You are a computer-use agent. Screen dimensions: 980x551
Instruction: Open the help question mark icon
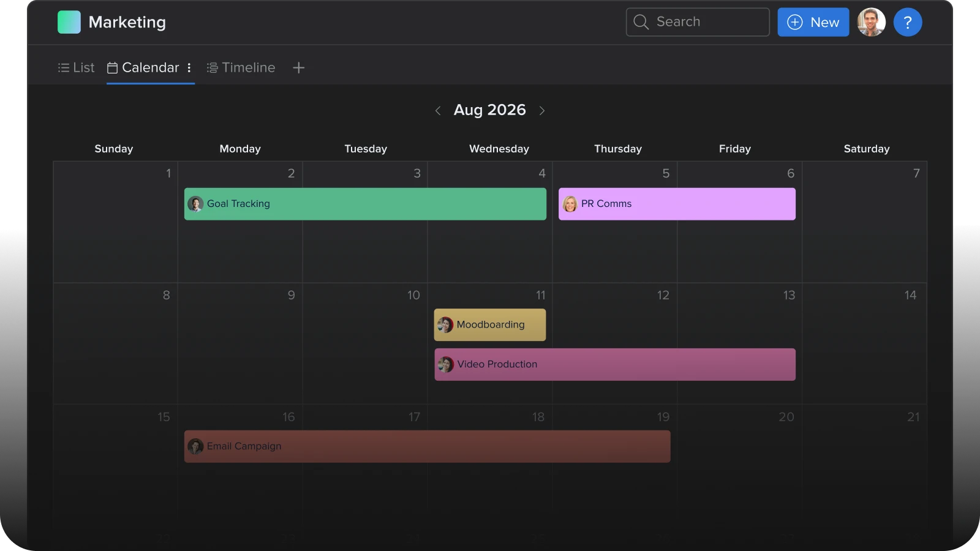pyautogui.click(x=907, y=23)
